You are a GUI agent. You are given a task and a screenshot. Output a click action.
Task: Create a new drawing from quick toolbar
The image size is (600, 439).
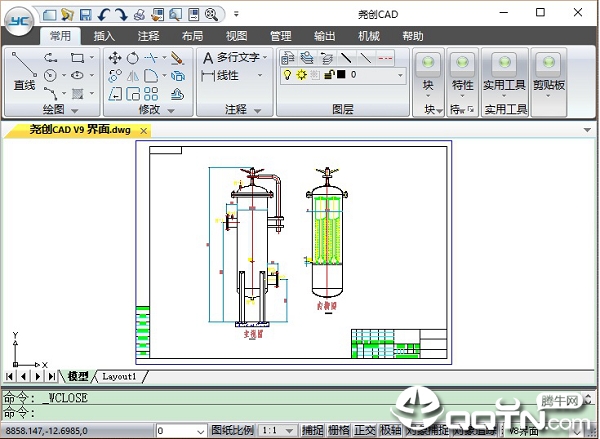point(50,15)
